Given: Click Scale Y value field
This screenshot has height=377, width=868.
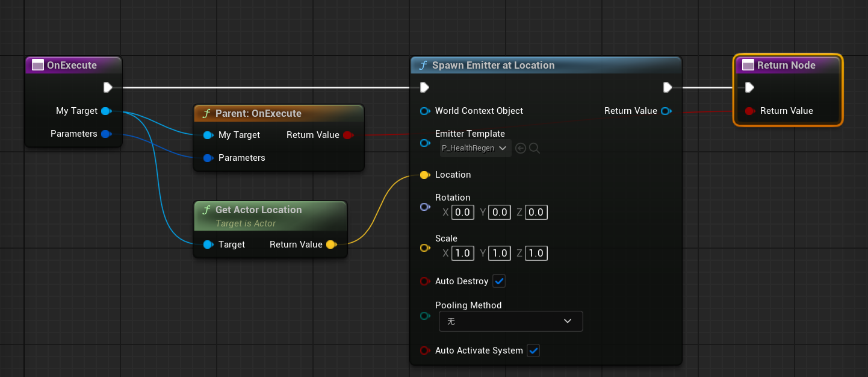Looking at the screenshot, I should [500, 253].
